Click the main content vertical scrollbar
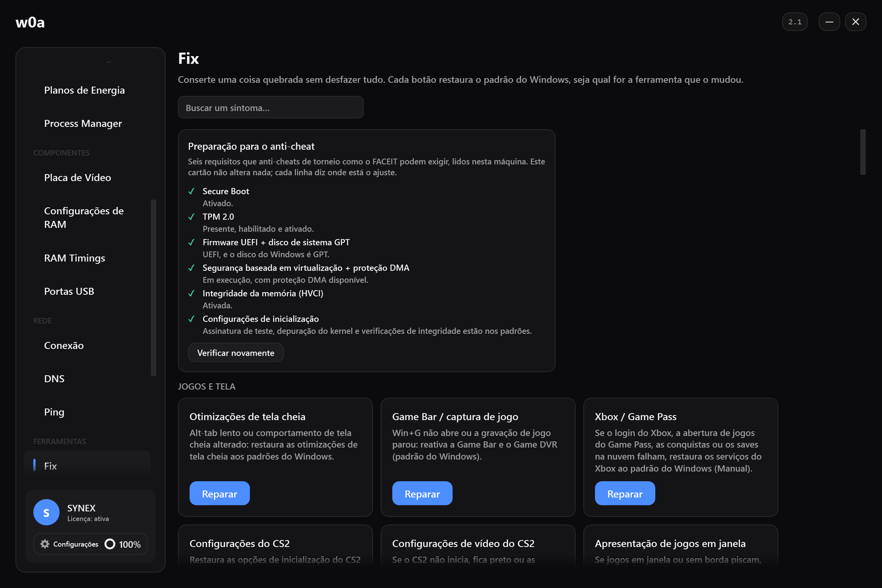882x588 pixels. tap(863, 152)
